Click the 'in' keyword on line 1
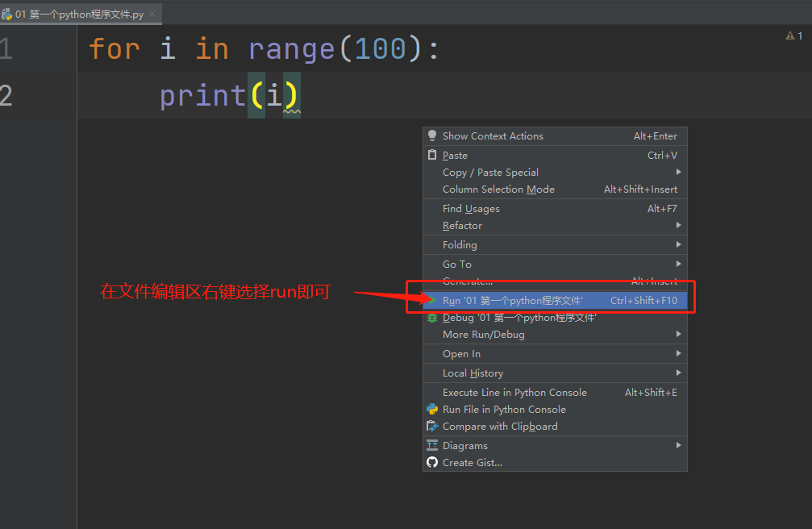812x529 pixels. pyautogui.click(x=212, y=49)
